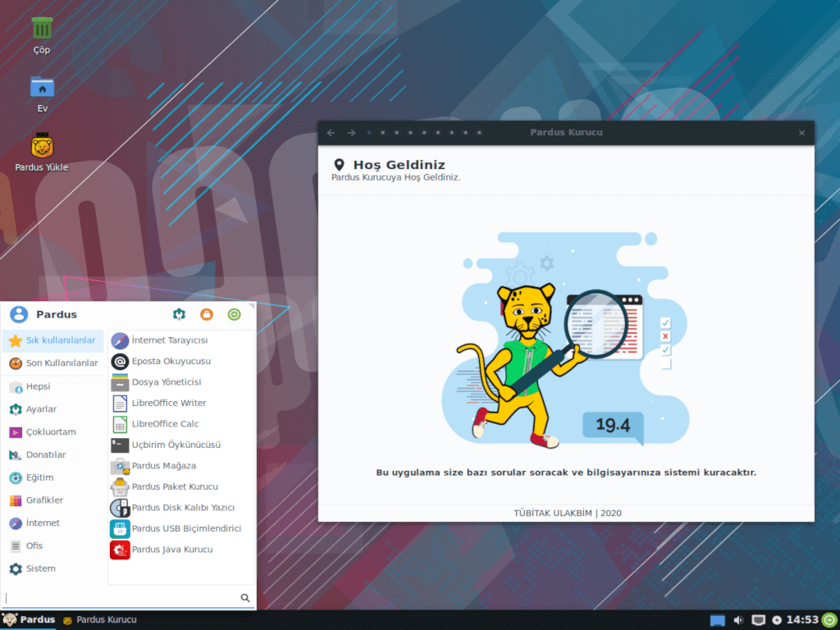
Task: Click the round notification tray icon
Action: click(777, 620)
